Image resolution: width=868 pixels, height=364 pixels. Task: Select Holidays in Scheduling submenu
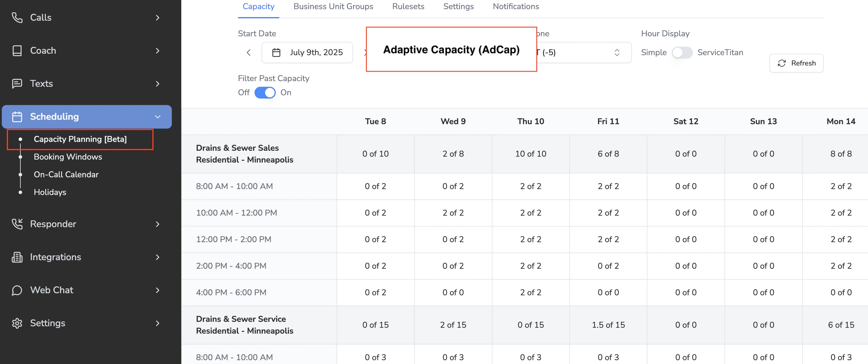coord(50,192)
